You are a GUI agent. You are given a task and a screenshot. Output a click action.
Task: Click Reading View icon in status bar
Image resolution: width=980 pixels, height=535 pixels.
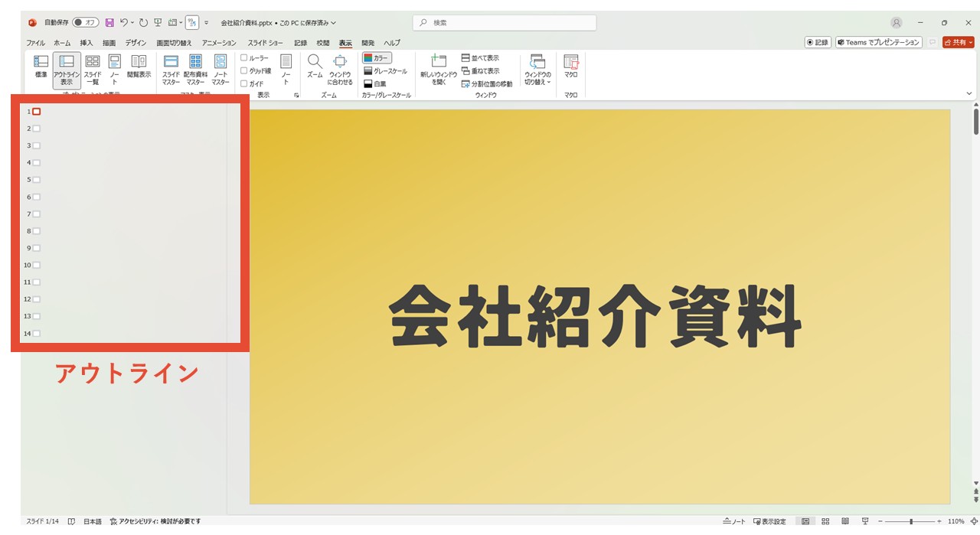coord(845,521)
